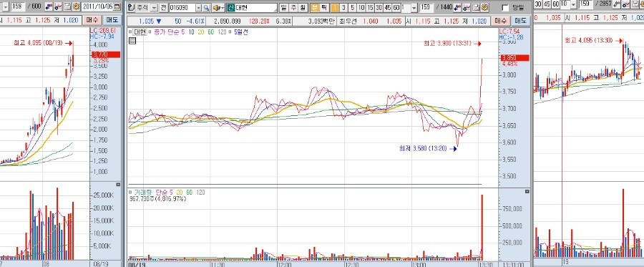Open the speaker sound alert icon
This screenshot has width=644, height=267.
pos(218,8)
